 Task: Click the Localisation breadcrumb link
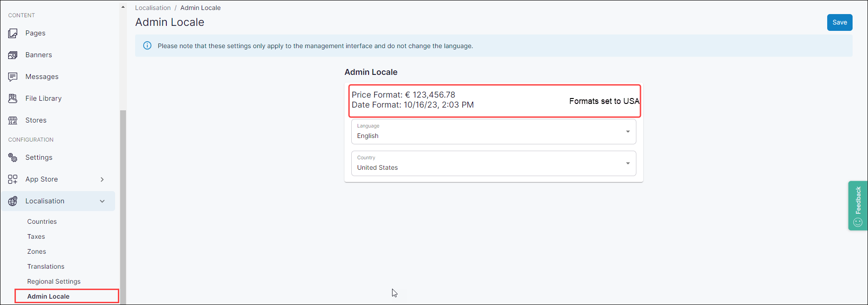[x=153, y=8]
